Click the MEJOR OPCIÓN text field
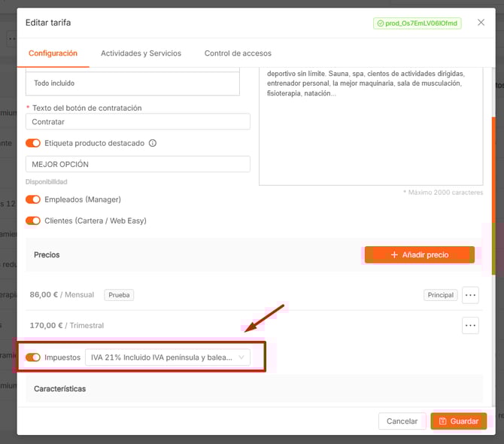 point(138,164)
